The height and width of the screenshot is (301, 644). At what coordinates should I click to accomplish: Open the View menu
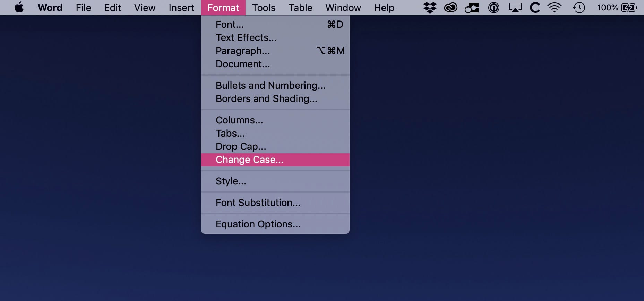coord(145,8)
